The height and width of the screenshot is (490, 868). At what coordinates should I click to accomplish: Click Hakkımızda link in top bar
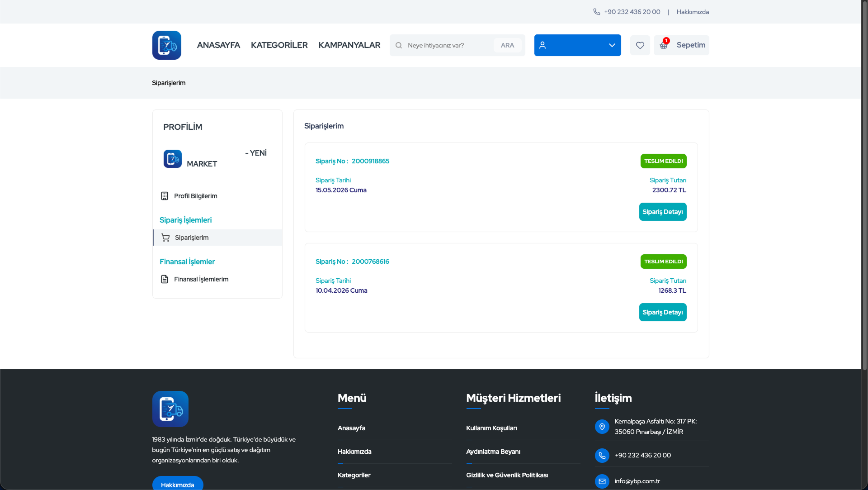point(693,12)
